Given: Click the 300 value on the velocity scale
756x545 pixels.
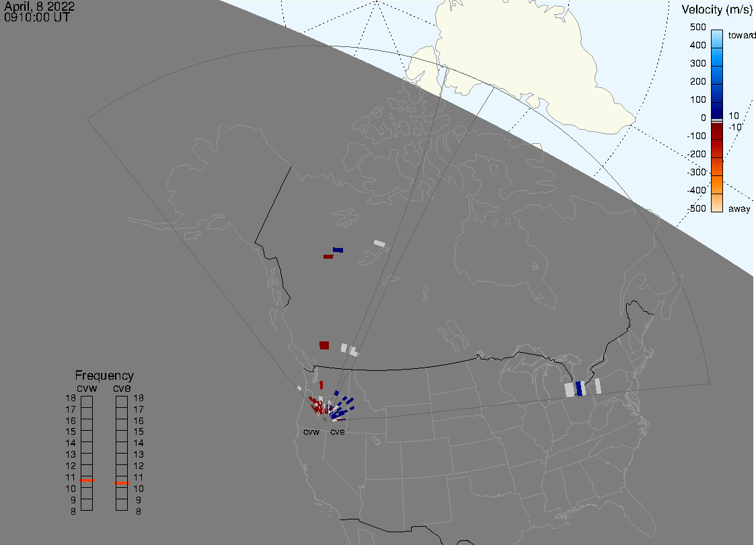Looking at the screenshot, I should tap(697, 63).
